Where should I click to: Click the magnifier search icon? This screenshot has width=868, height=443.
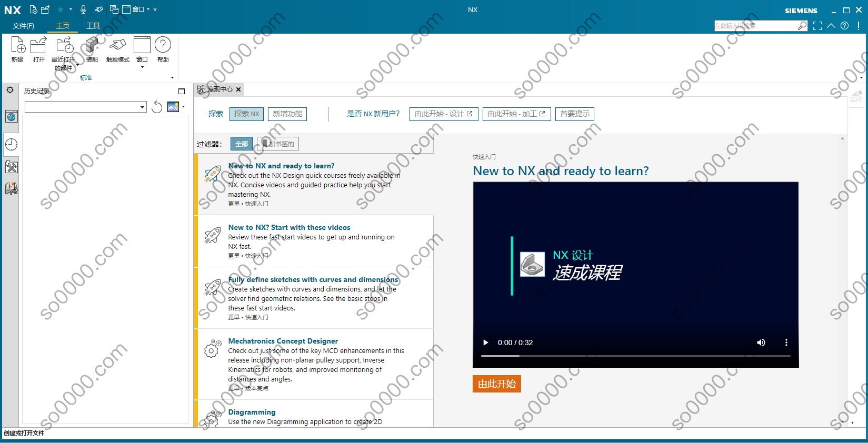pos(802,26)
